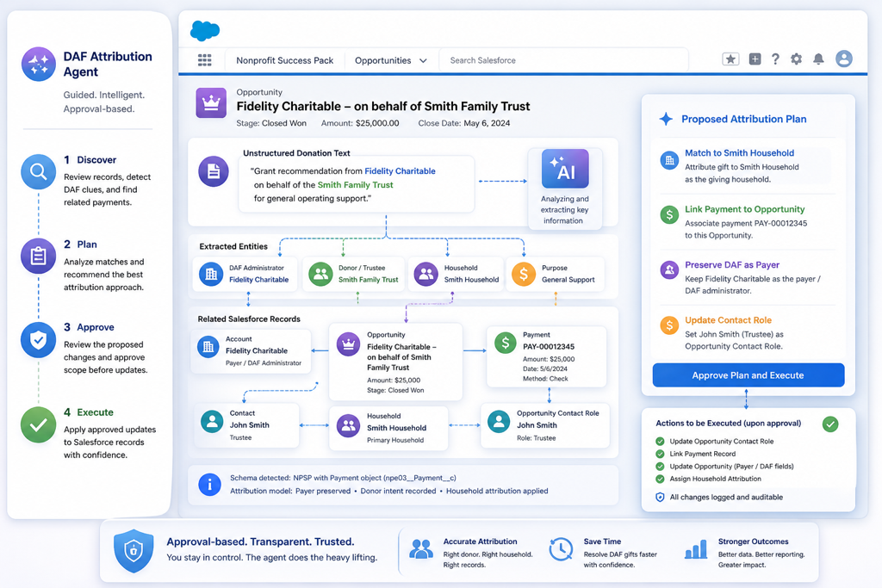882x588 pixels.
Task: Click green check beside Actions to be Executed
Action: pyautogui.click(x=830, y=424)
